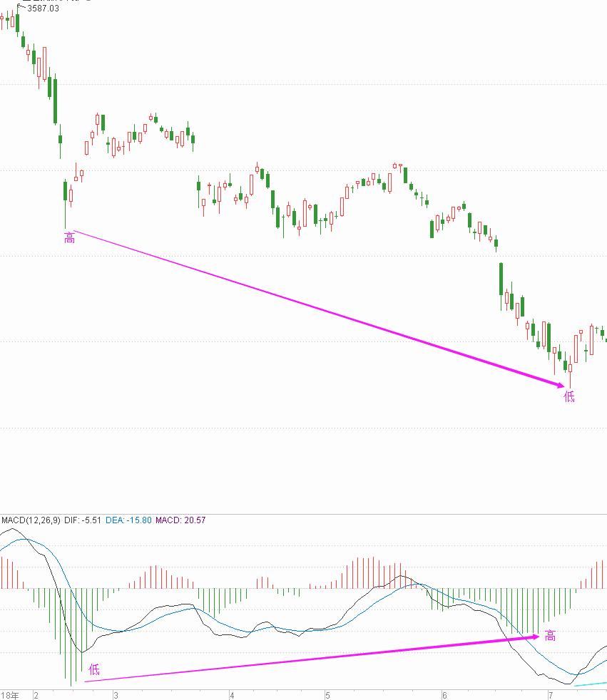607x700 pixels.
Task: Jump to month 3 on the time axis
Action: (114, 694)
